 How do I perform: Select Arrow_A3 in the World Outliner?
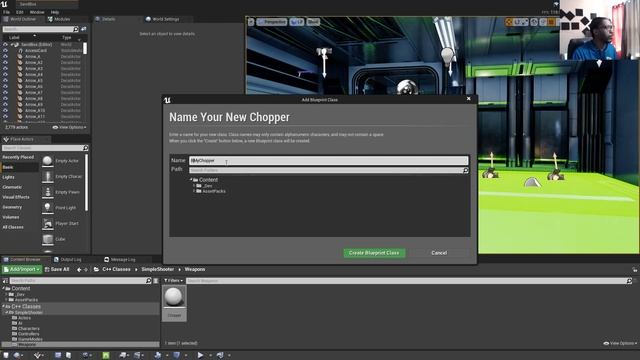click(33, 69)
